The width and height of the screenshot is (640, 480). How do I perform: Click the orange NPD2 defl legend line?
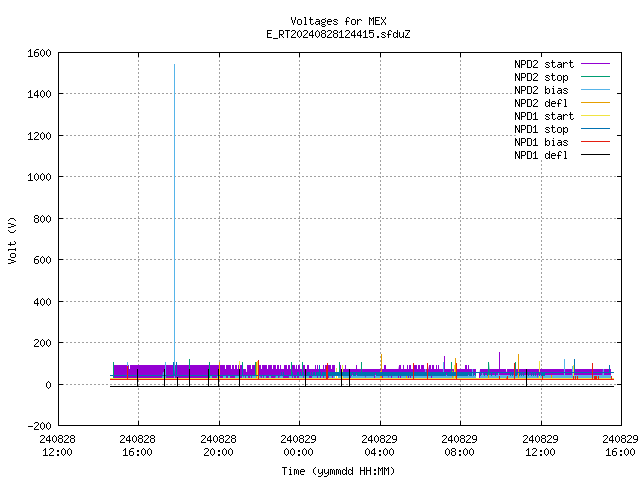click(595, 102)
